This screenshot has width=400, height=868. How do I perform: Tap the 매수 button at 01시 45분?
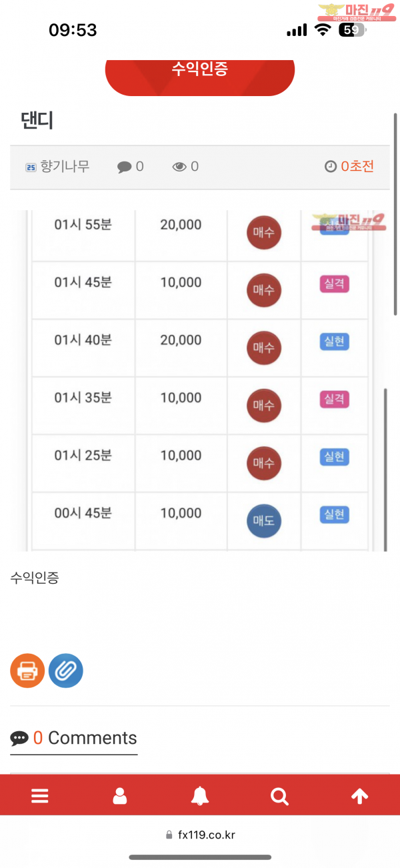[264, 290]
